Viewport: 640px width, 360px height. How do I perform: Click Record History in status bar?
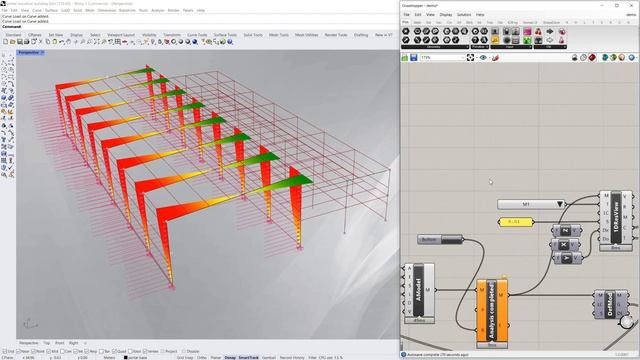[292, 358]
